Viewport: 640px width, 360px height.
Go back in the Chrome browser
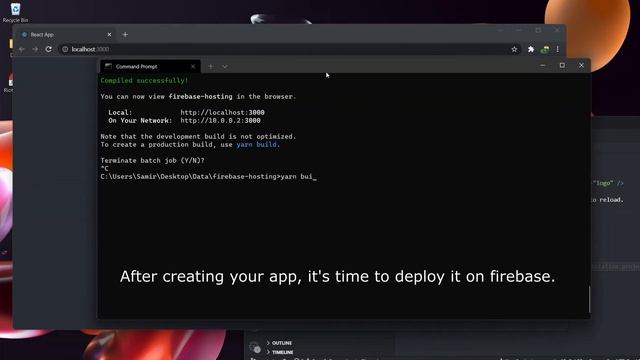click(x=22, y=49)
